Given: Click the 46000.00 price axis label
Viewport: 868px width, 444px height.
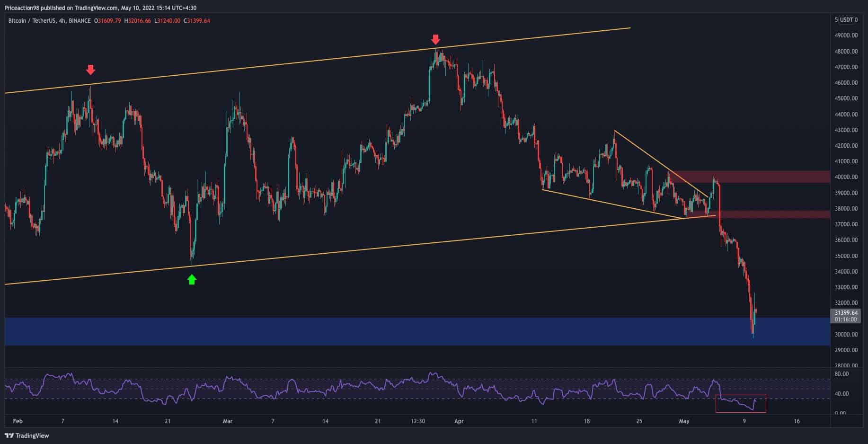Looking at the screenshot, I should [846, 83].
